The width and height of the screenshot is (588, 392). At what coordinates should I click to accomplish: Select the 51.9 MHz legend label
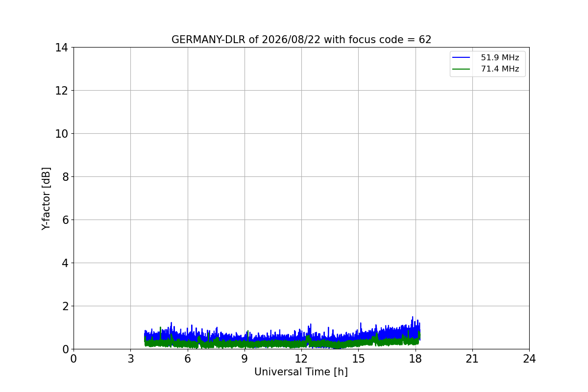point(500,58)
